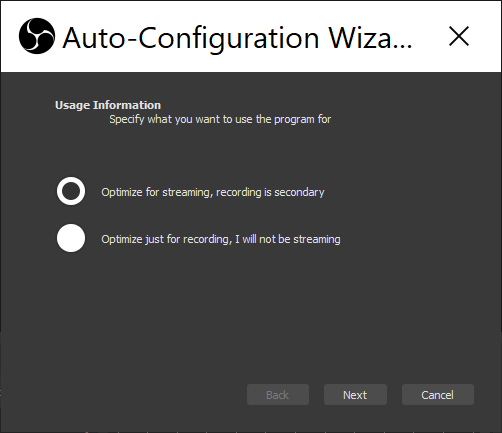Click the greyed-out Back button

coord(278,395)
